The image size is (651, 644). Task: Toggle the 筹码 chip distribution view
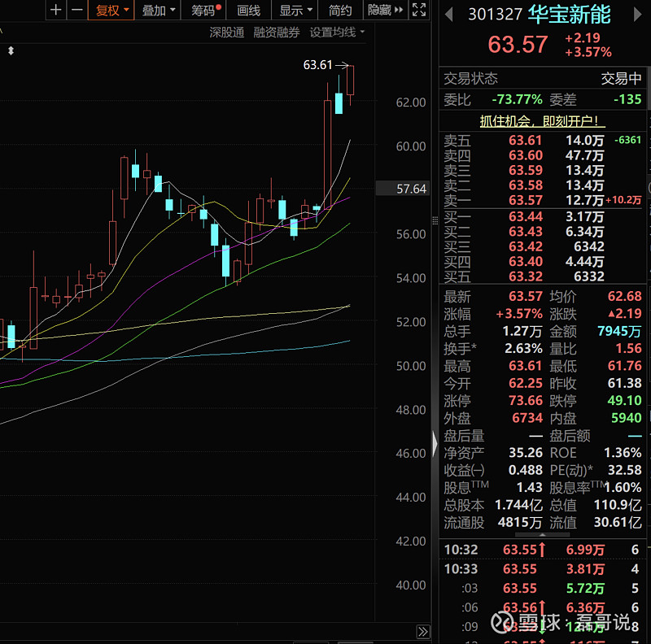tap(206, 10)
